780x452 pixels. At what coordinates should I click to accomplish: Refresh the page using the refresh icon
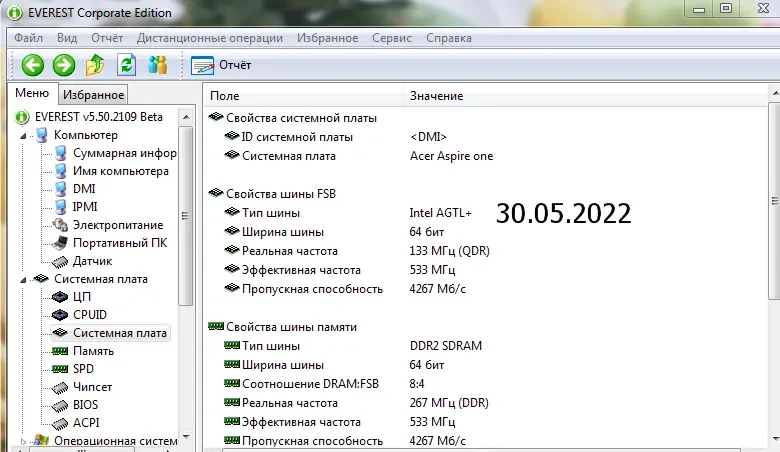click(126, 65)
